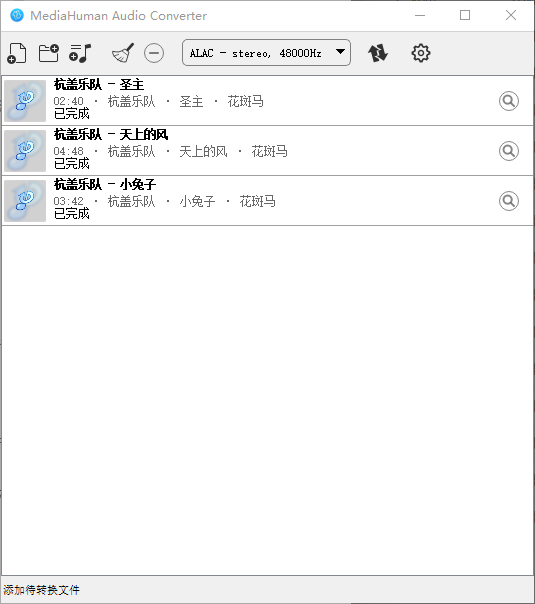Viewport: 535px width, 604px height.
Task: Open settings gear icon
Action: pyautogui.click(x=421, y=53)
